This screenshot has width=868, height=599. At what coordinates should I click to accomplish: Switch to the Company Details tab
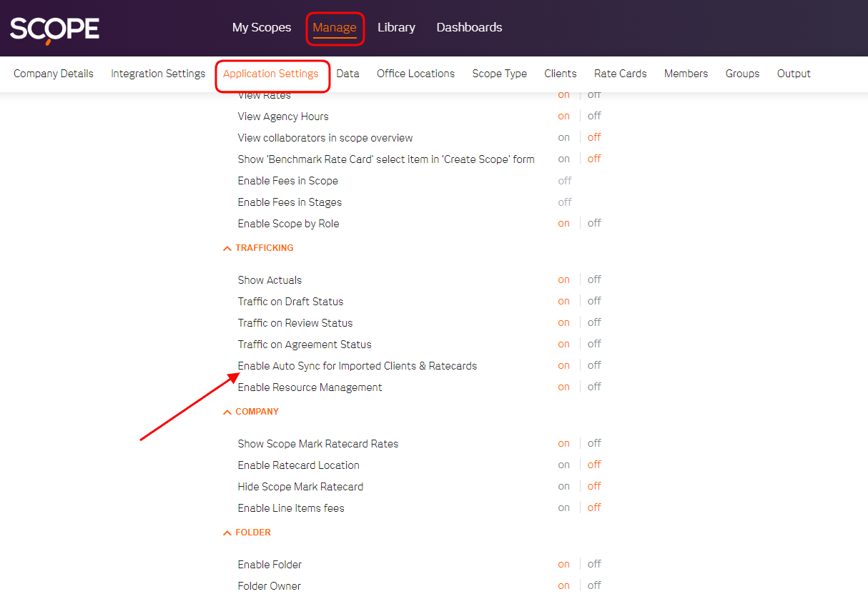[54, 74]
